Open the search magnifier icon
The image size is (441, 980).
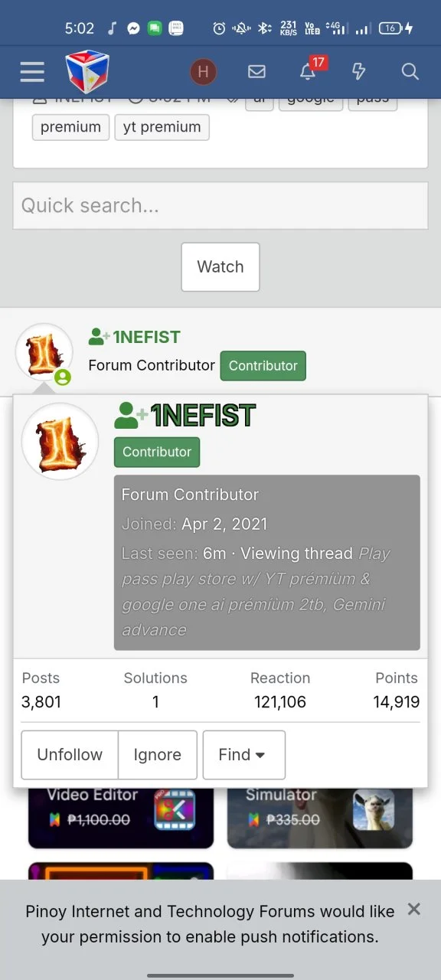click(x=410, y=72)
